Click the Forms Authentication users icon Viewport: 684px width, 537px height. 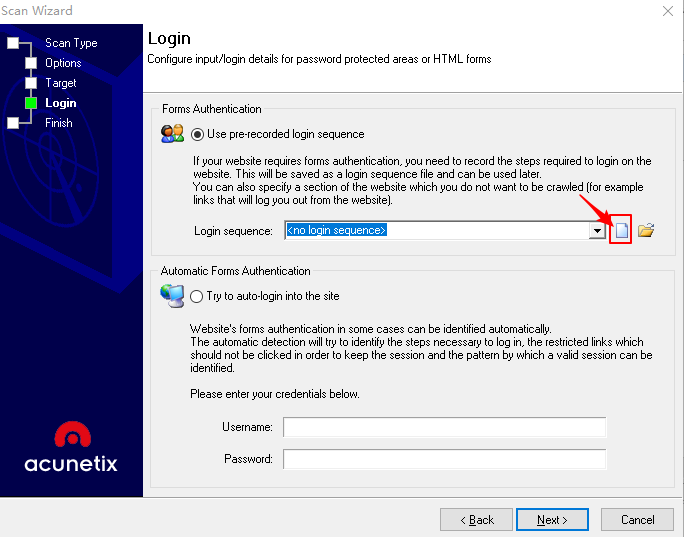tap(172, 134)
